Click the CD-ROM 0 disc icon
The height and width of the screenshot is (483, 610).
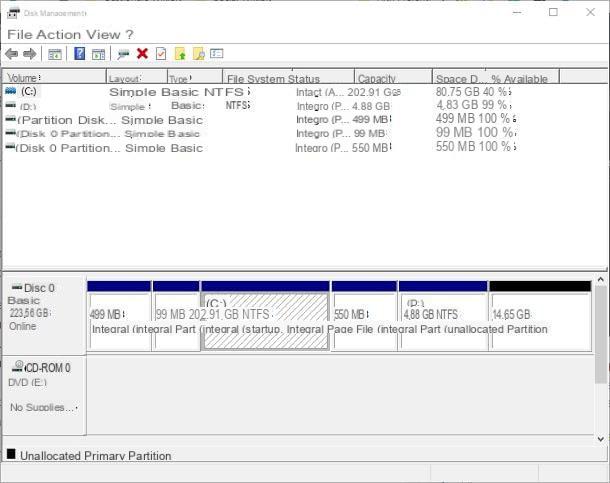tap(18, 366)
